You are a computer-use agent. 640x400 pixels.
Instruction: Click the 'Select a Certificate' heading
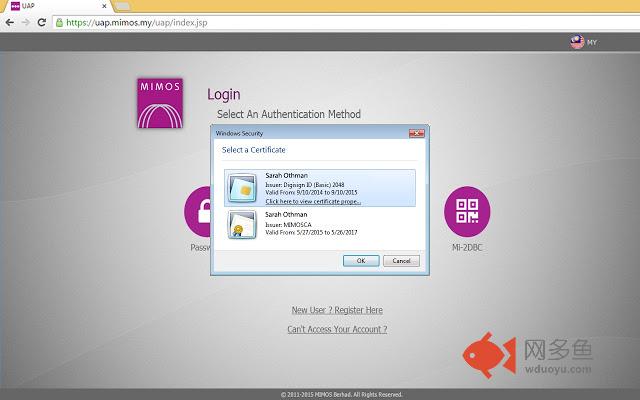(x=253, y=150)
